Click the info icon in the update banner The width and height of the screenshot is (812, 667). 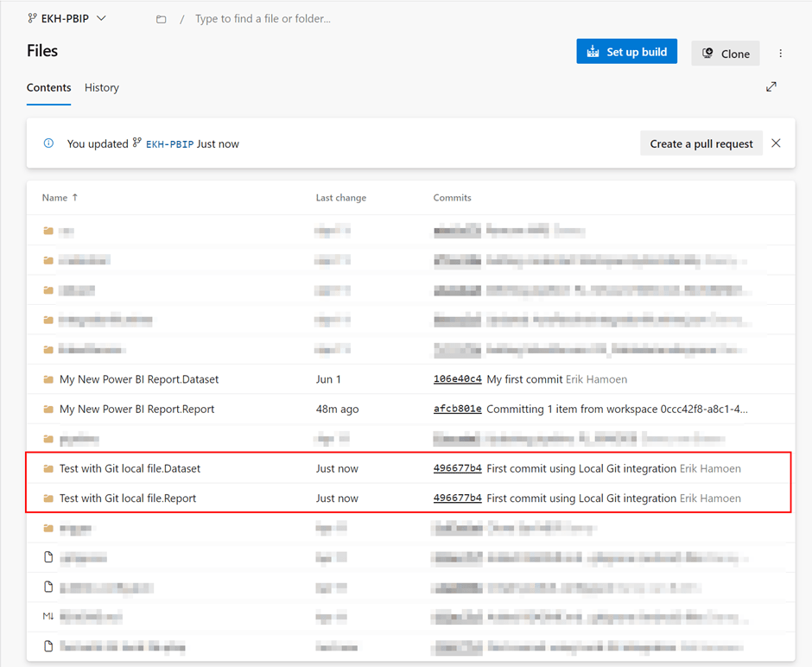tap(48, 143)
